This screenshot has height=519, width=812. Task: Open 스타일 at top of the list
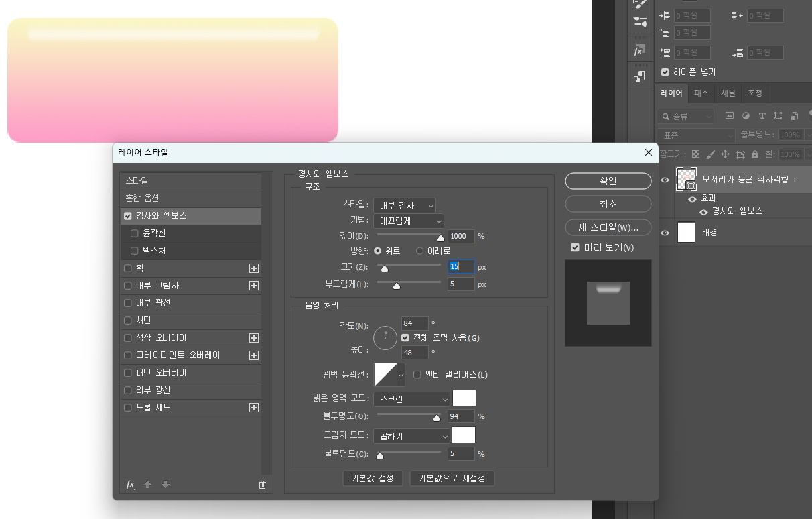[191, 181]
